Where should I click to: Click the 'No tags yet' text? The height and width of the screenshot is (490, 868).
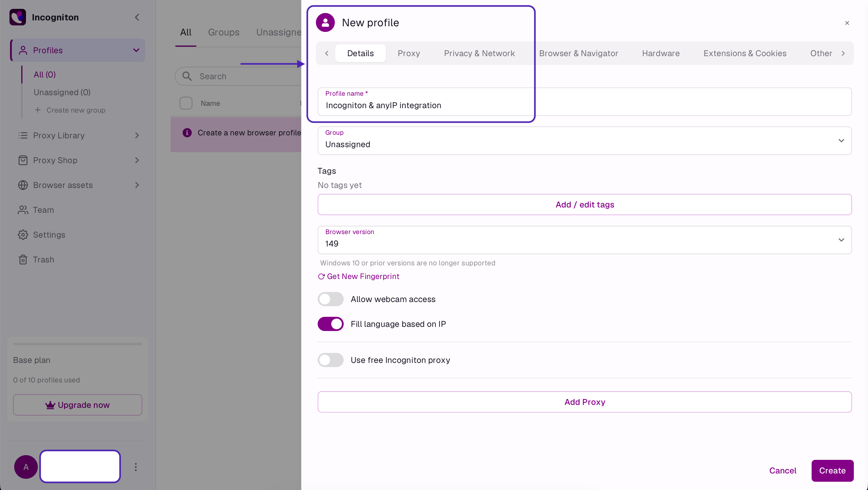click(340, 185)
